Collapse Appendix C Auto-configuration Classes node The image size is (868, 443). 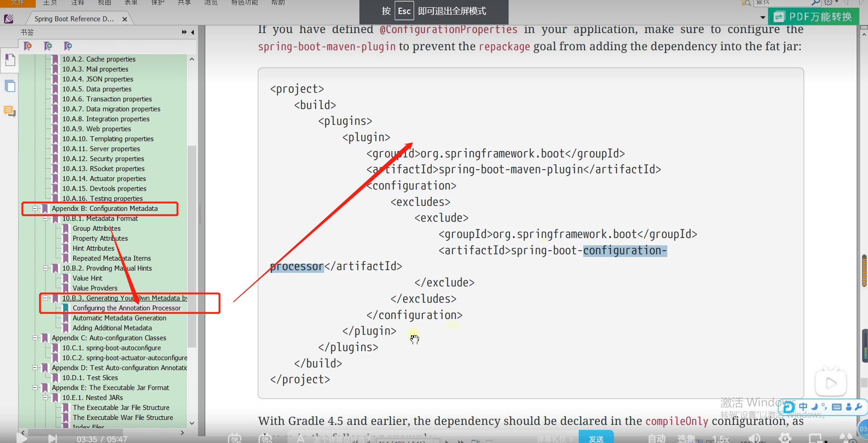[35, 338]
